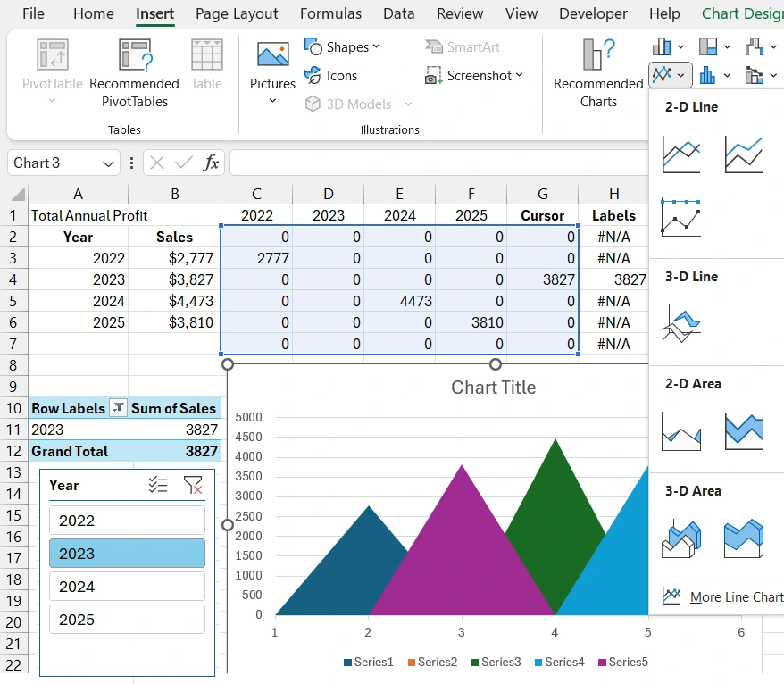Open the Developer tab
Screen dimensions: 784x684
[x=593, y=13]
